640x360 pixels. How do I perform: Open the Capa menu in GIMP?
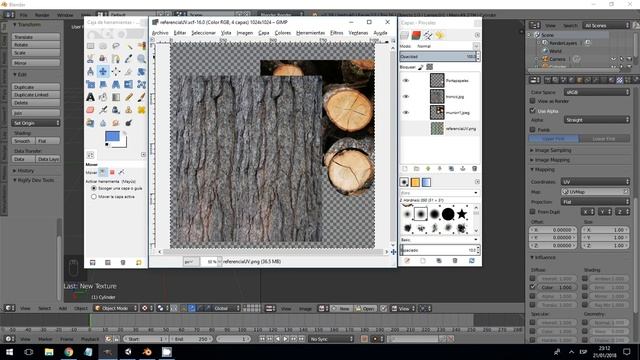[x=264, y=33]
